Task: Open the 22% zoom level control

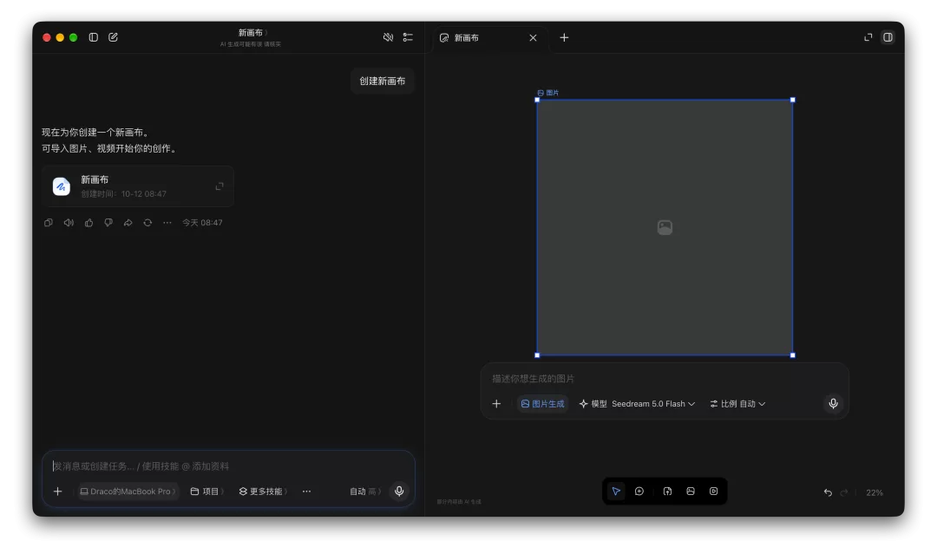Action: [x=875, y=492]
